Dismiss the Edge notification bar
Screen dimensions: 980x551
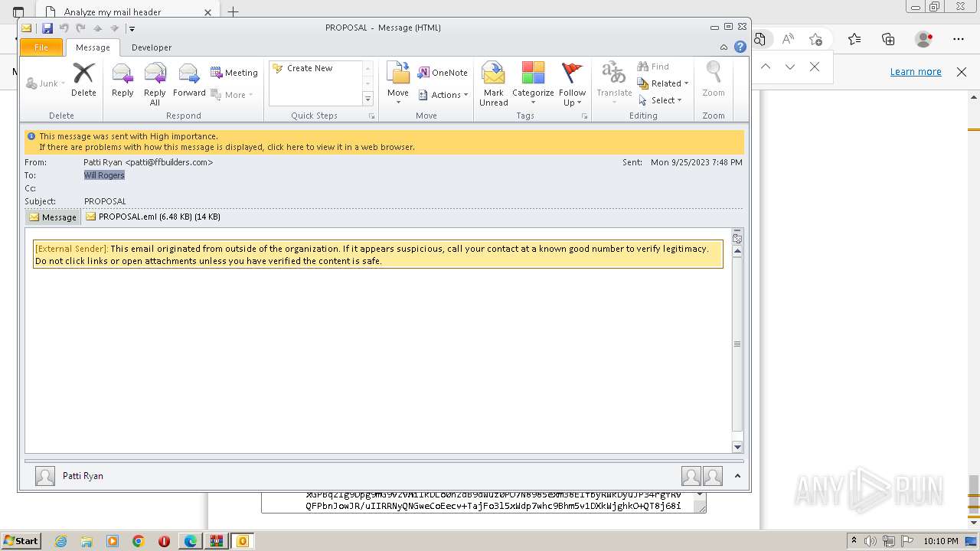click(962, 71)
